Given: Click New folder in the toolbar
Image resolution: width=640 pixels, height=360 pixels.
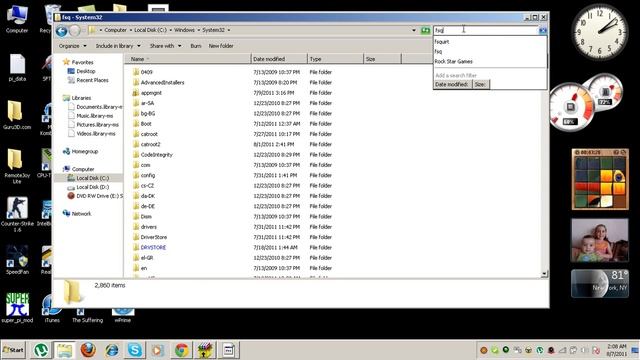Looking at the screenshot, I should click(x=221, y=46).
